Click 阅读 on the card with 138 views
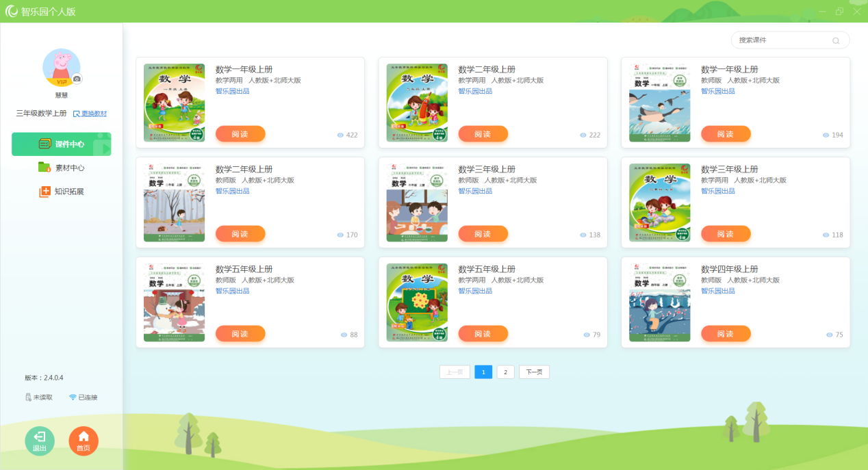868x470 pixels. pyautogui.click(x=483, y=234)
